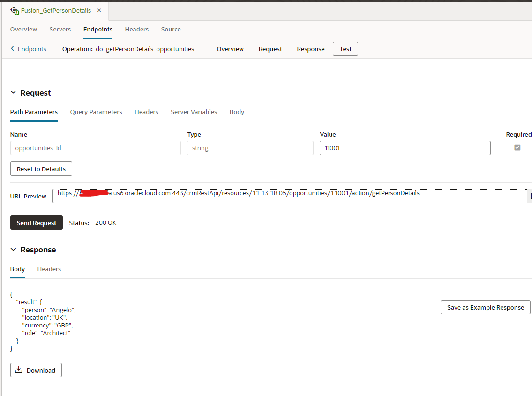
Task: Click the Fusion_GetPersonDetails service connection icon
Action: tap(15, 10)
